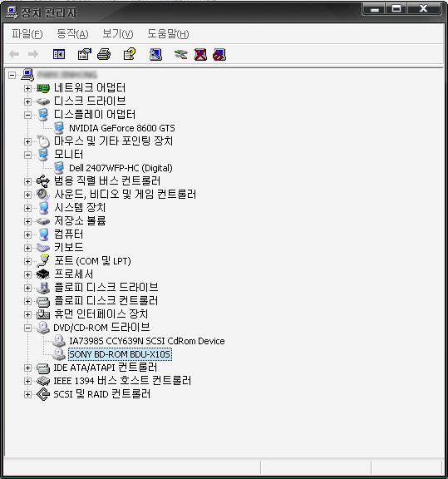The image size is (448, 479).
Task: Select Dell 2407WFP-HC (Digital) monitor
Action: pos(121,168)
